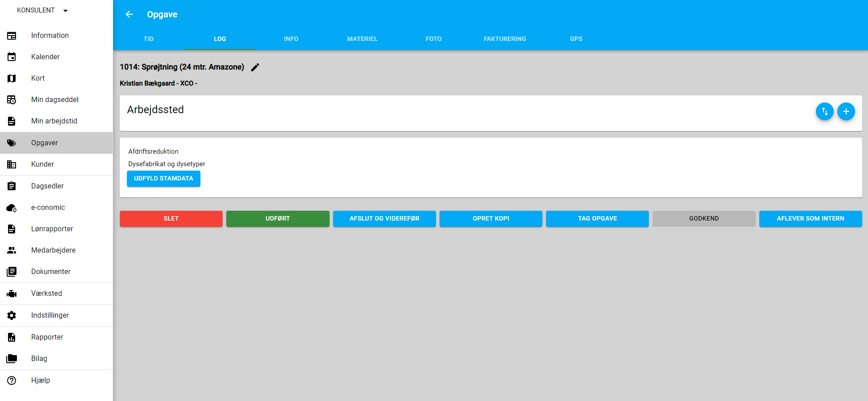Click the Min arbejdstid document icon

coord(12,121)
